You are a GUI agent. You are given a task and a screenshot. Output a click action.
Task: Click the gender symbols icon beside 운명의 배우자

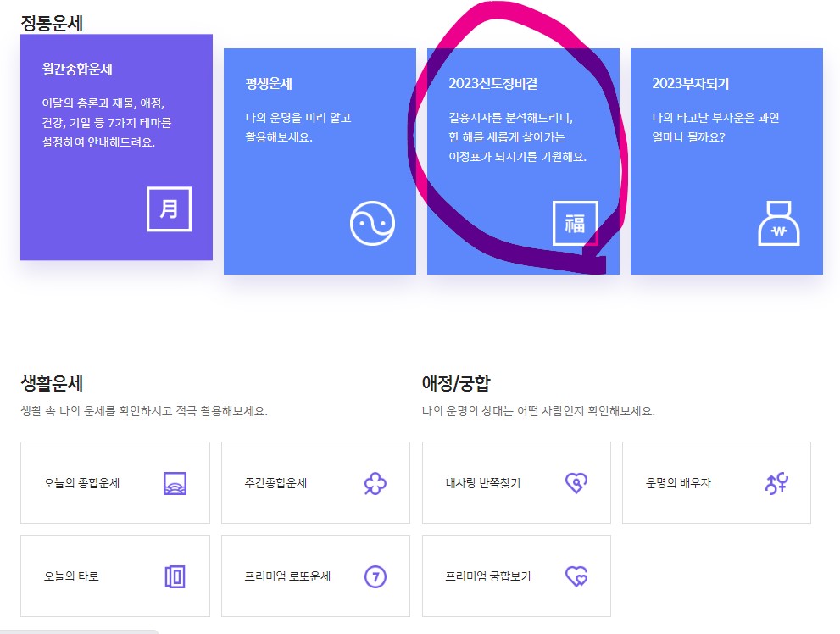point(776,483)
